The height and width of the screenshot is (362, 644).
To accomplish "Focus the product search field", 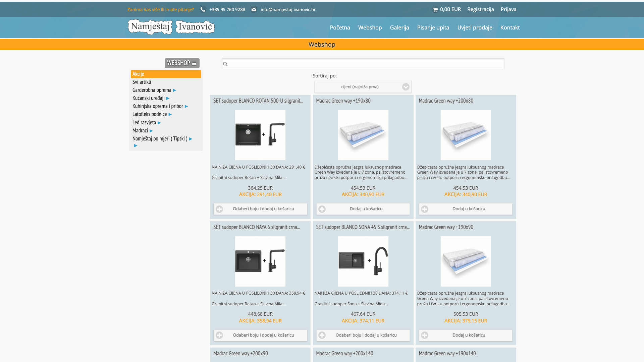I will [x=366, y=64].
